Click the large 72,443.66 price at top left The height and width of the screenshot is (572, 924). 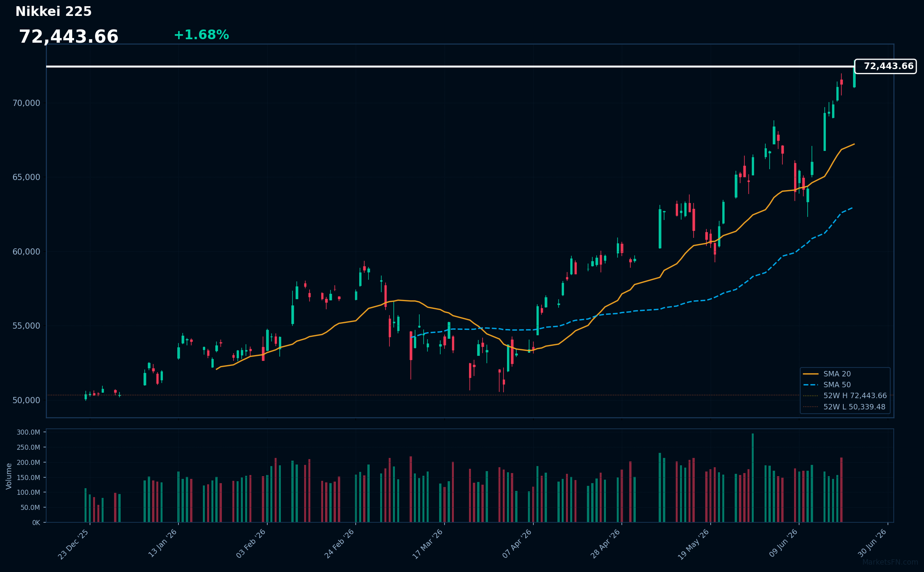click(x=69, y=37)
